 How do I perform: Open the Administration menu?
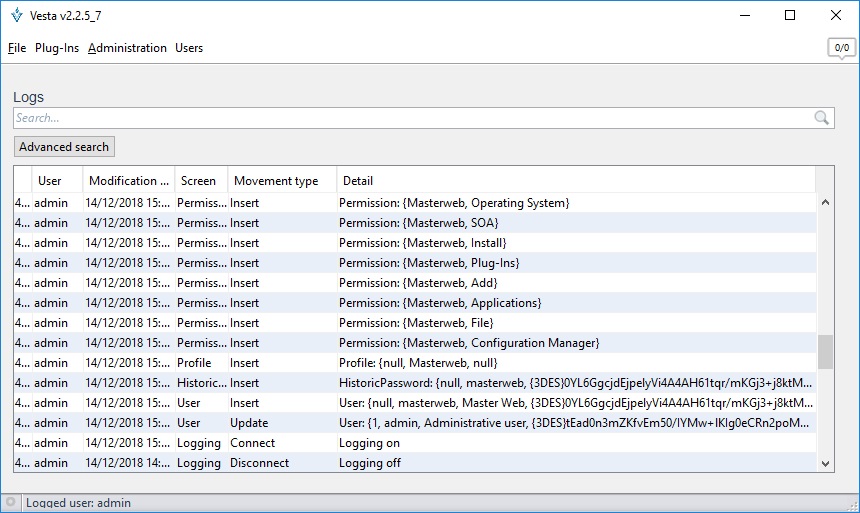pos(127,48)
